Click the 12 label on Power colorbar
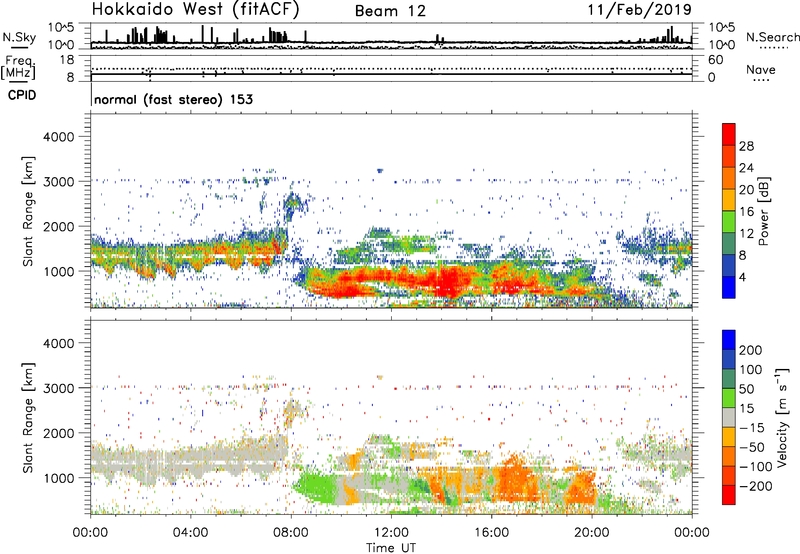 (x=746, y=234)
